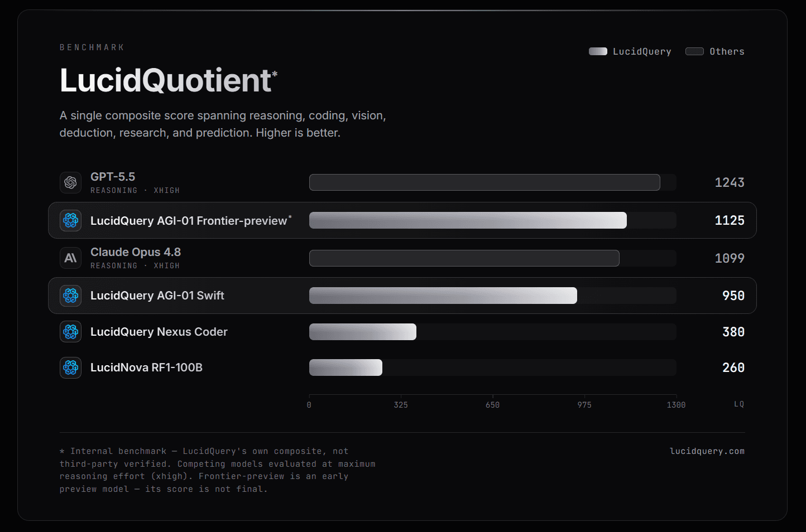Select the GPT-5.5 model name

(113, 177)
